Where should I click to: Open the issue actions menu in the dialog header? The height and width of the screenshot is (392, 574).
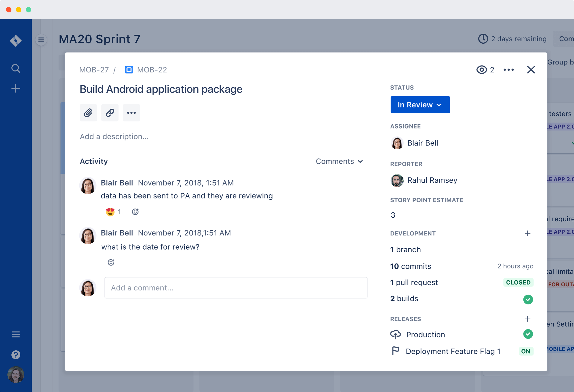click(509, 70)
